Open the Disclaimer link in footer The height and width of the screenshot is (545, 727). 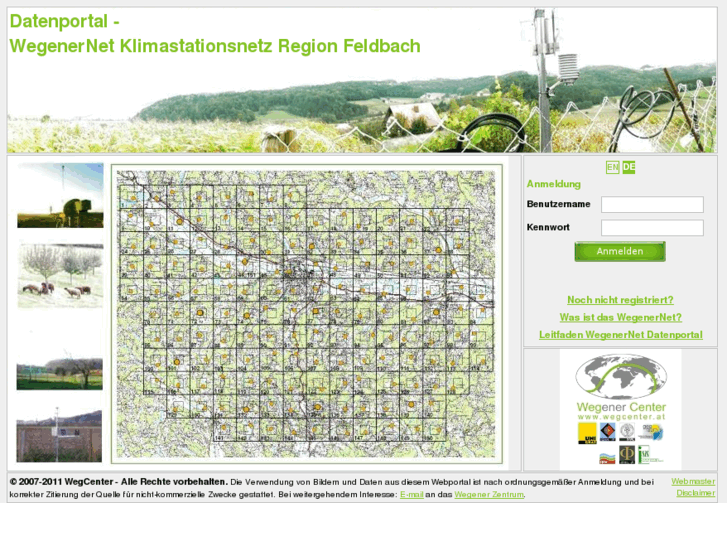click(x=695, y=493)
